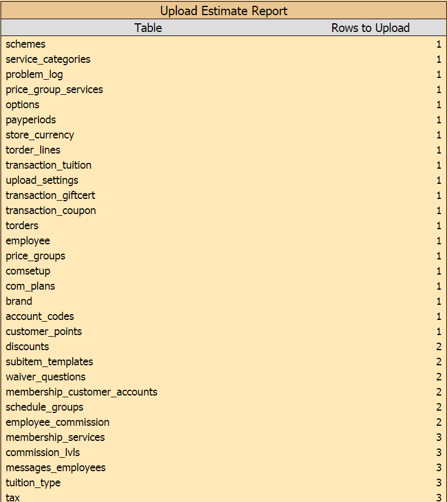Select the problem_log row
Screen dimensions: 448x502
(224, 74)
